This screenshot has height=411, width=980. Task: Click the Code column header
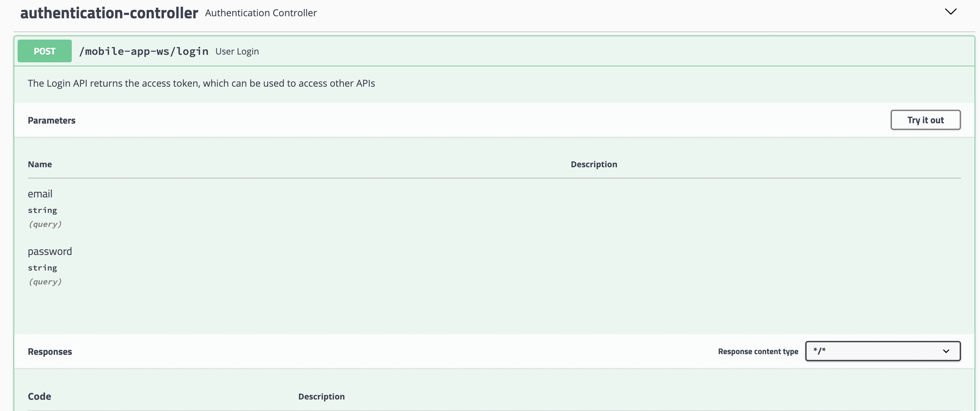pyautogui.click(x=40, y=396)
